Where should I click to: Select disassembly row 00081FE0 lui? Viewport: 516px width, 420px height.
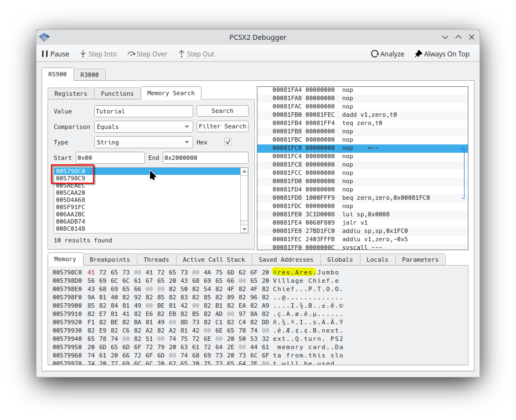(x=362, y=215)
